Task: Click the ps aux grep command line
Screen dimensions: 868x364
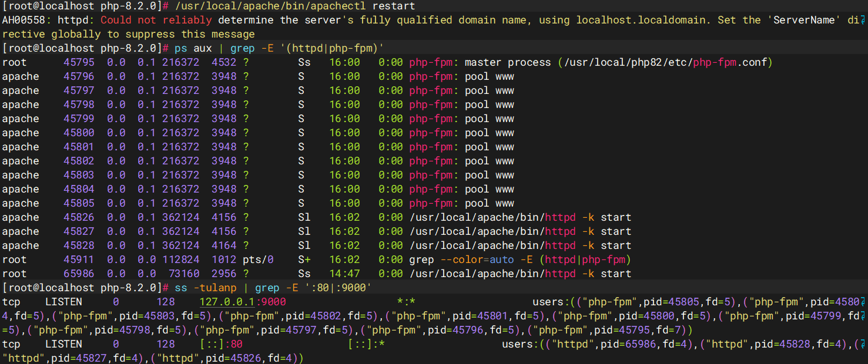Action: click(280, 48)
